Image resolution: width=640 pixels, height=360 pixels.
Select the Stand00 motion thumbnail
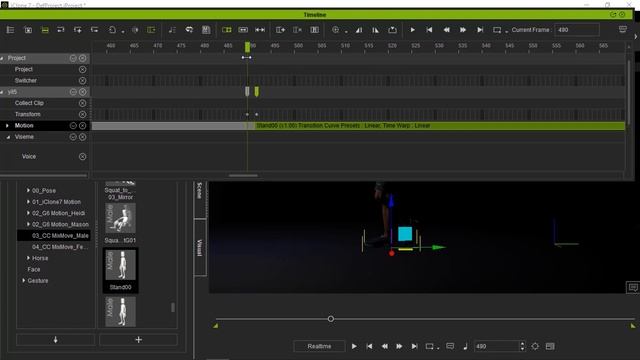[120, 270]
